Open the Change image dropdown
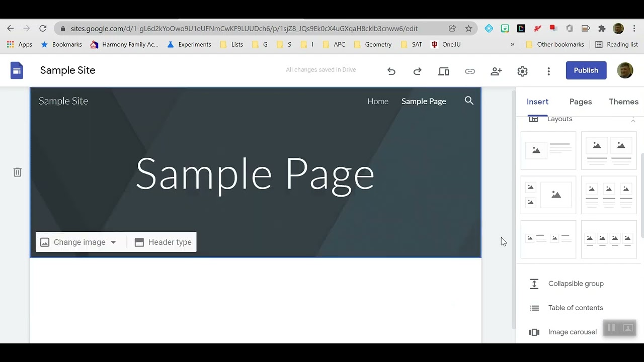The image size is (644, 362). click(x=80, y=242)
